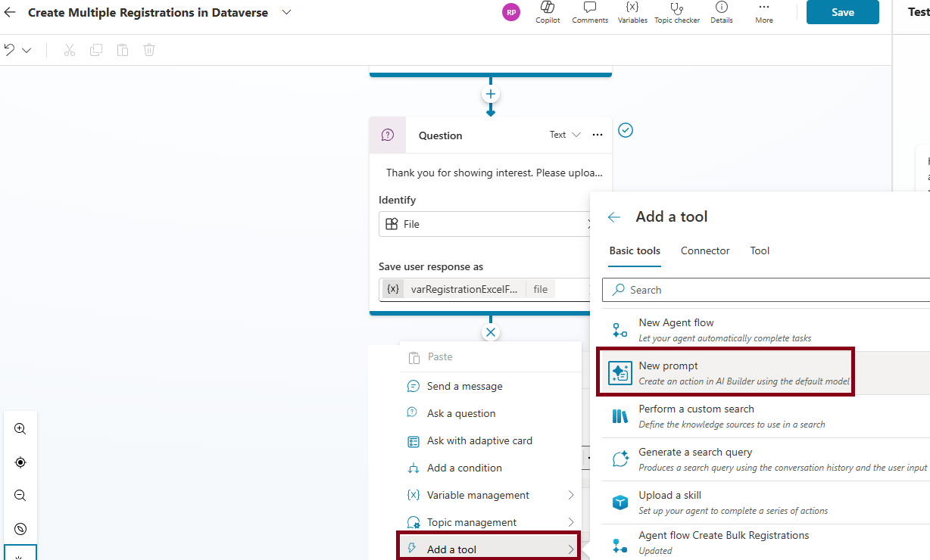Open the Text type dropdown on Question
This screenshot has width=930, height=560.
point(565,135)
